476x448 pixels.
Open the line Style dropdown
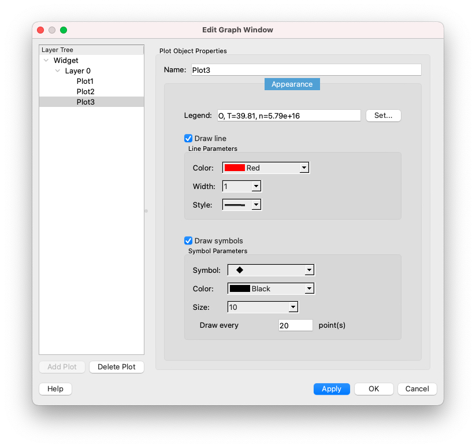pyautogui.click(x=241, y=205)
